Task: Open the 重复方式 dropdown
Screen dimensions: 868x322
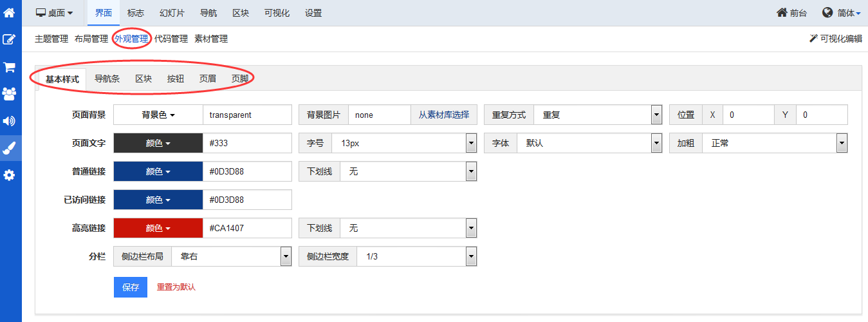Action: pyautogui.click(x=598, y=115)
